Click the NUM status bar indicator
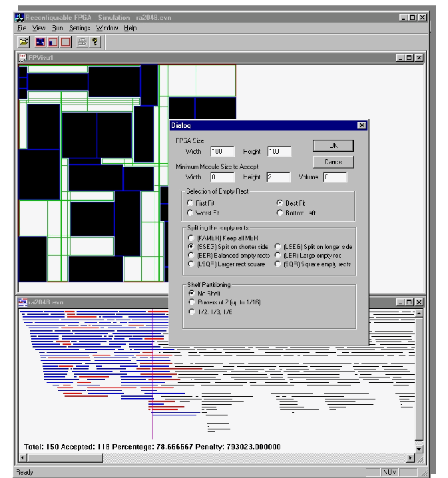Viewport: 448px width, 478px height. [390, 472]
